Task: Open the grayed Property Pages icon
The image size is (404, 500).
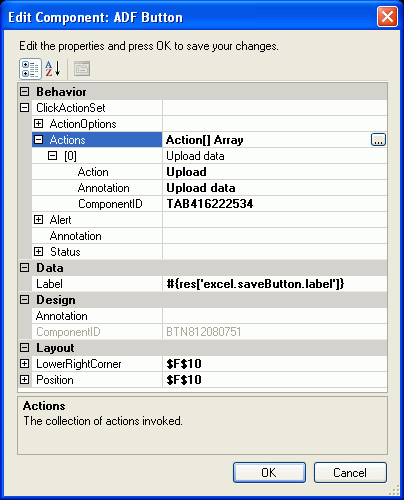Action: 82,69
